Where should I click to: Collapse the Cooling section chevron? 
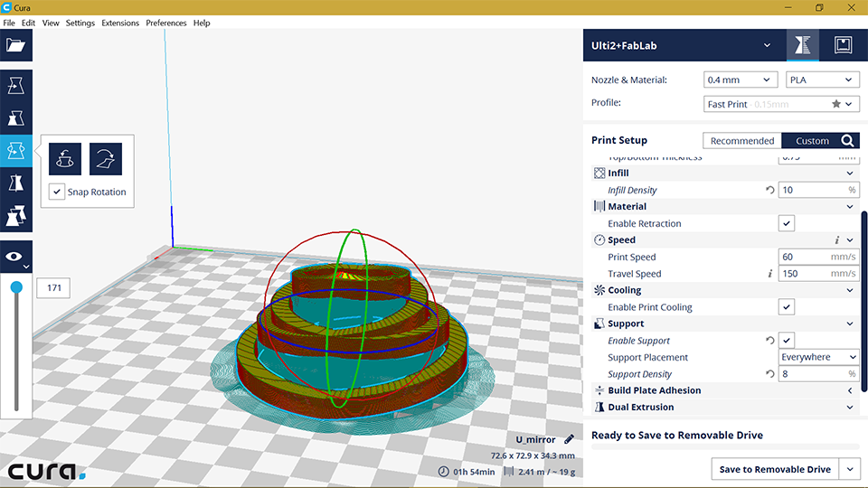pos(850,290)
